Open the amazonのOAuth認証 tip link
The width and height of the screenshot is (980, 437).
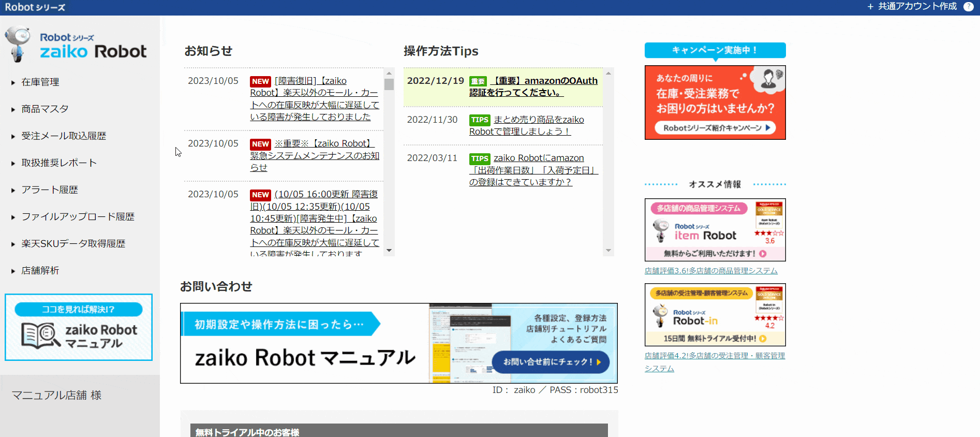[x=533, y=86]
